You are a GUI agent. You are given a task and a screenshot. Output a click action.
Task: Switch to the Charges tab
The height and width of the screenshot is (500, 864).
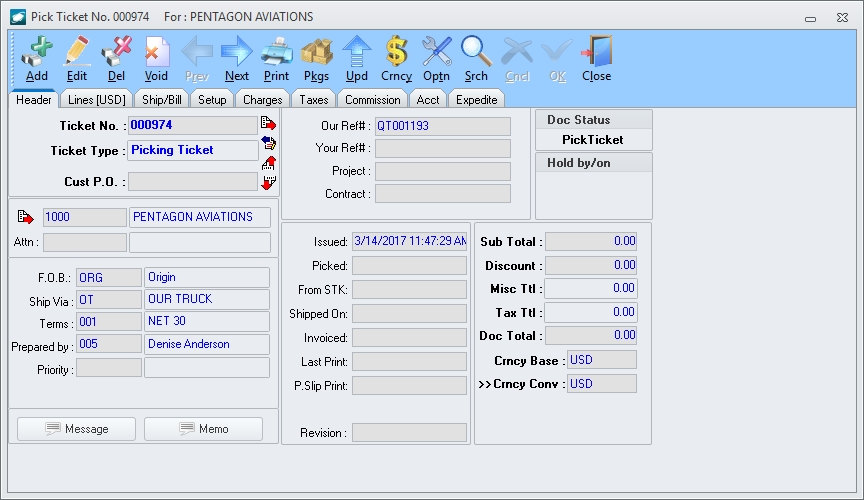click(262, 100)
